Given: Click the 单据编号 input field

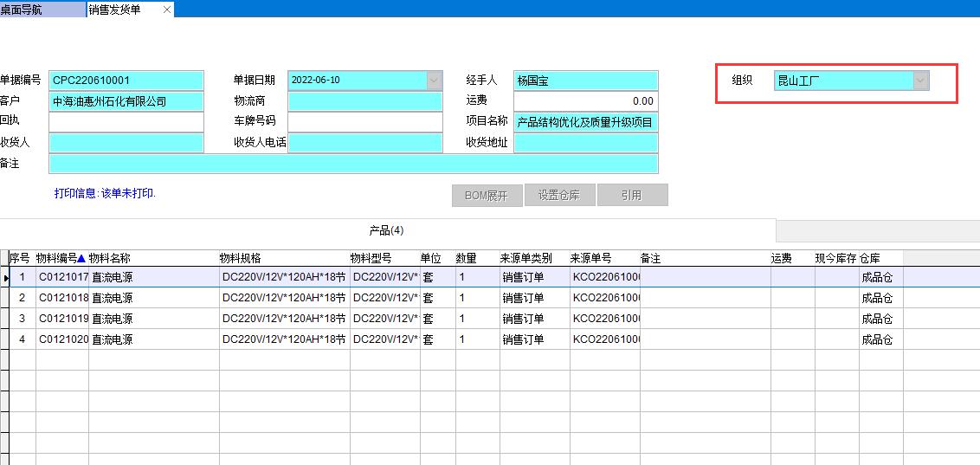Looking at the screenshot, I should pyautogui.click(x=126, y=81).
